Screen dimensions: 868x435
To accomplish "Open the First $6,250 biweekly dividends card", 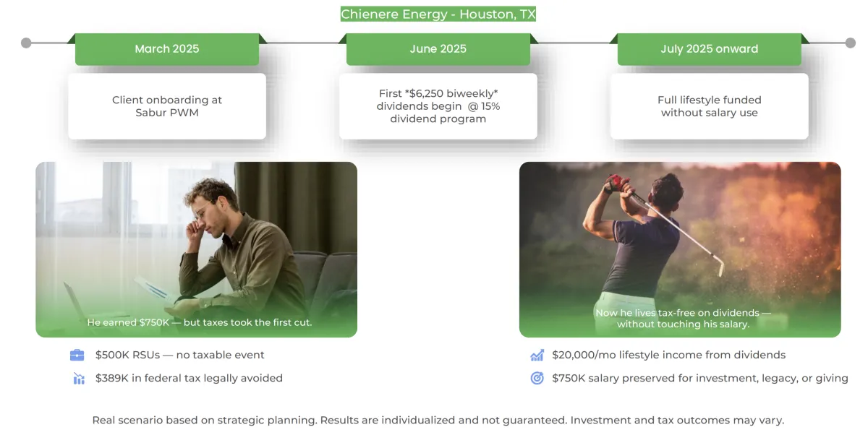I will 438,106.
